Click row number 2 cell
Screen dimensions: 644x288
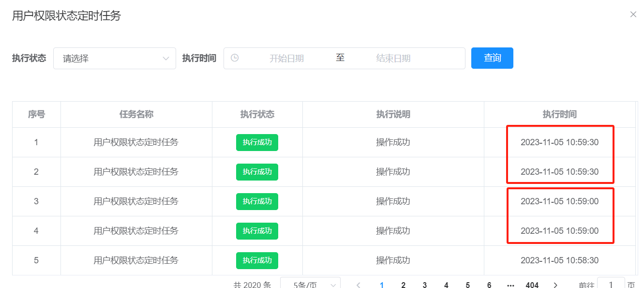coord(36,172)
